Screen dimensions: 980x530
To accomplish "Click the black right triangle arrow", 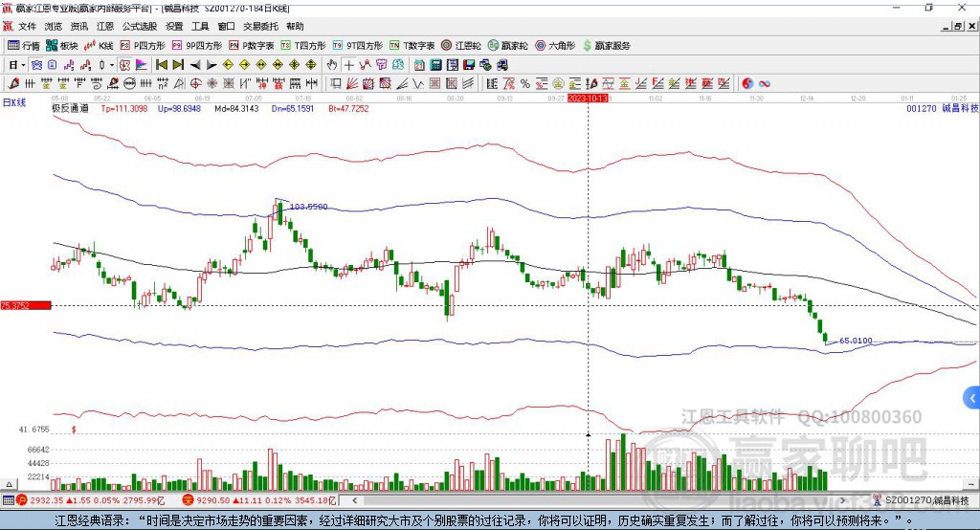I will 212,65.
